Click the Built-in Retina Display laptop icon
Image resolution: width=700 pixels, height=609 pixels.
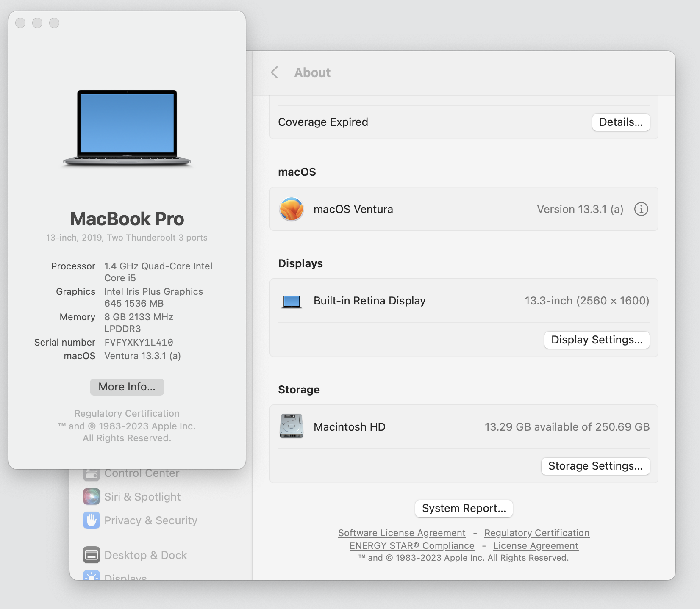(x=292, y=301)
